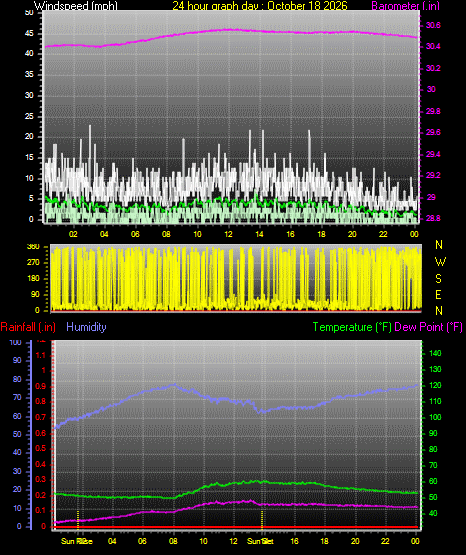Click the 45 mph windspeed axis value
This screenshot has height=555, width=466.
click(x=29, y=34)
